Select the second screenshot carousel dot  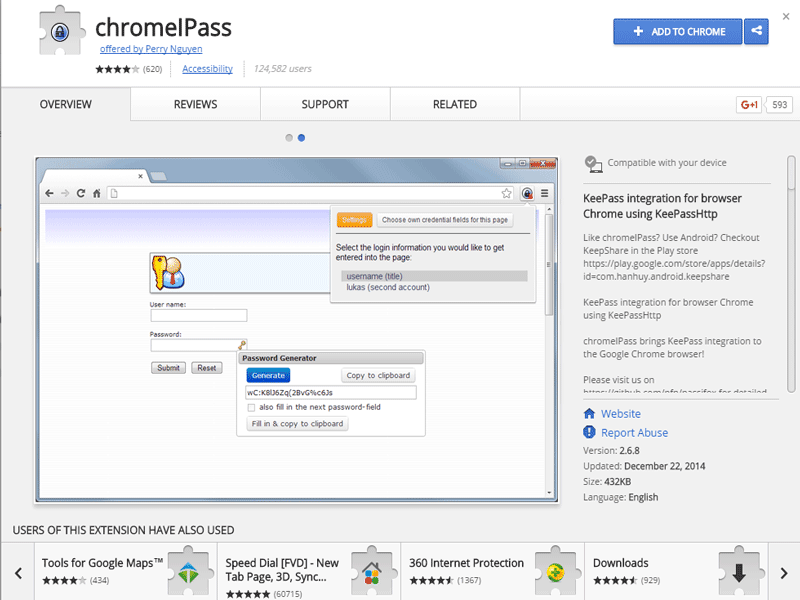click(x=301, y=138)
